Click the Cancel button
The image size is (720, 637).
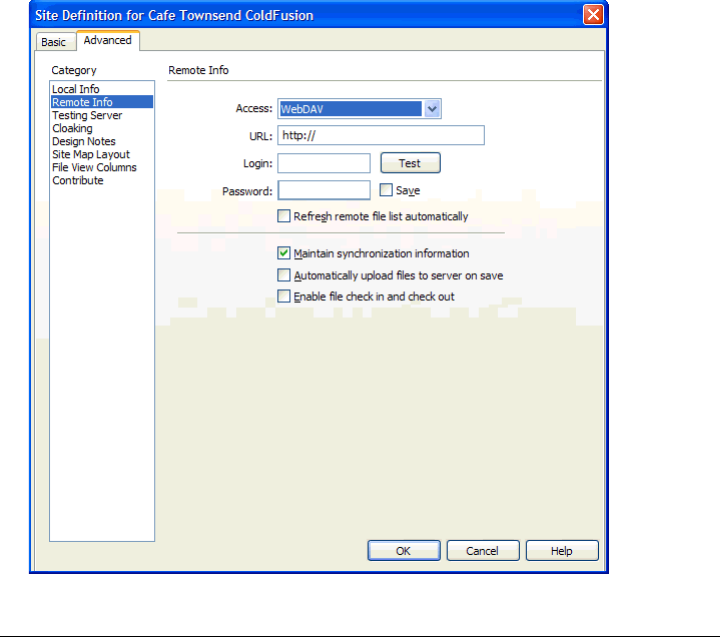click(x=483, y=551)
